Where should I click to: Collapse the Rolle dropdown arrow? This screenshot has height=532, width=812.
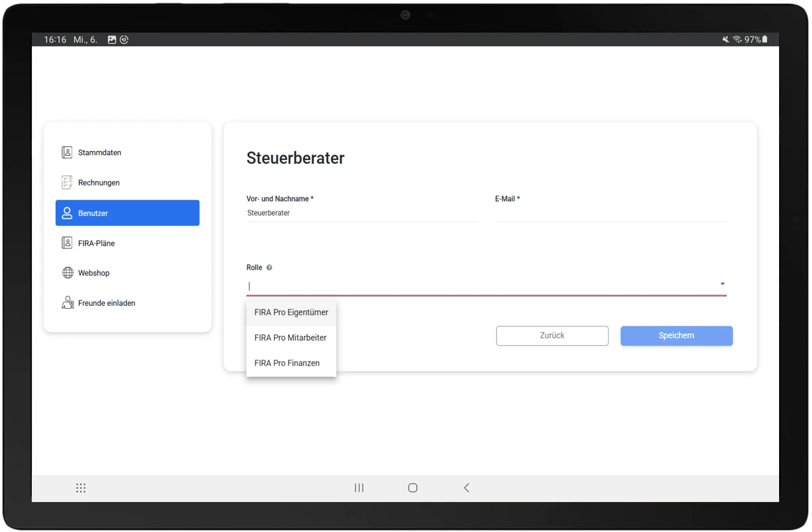click(x=722, y=284)
